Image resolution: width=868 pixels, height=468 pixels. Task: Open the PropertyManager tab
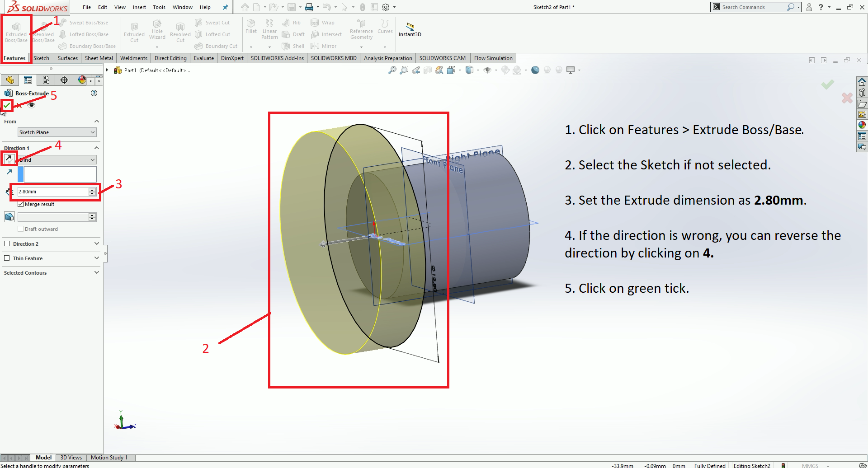pos(28,80)
